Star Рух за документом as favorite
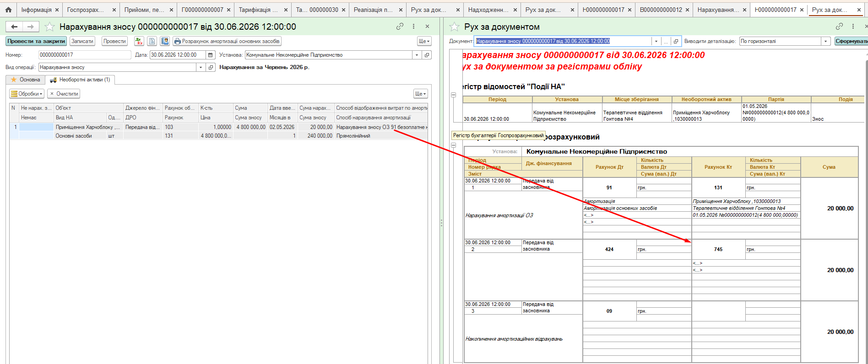Image resolution: width=868 pixels, height=364 pixels. point(454,27)
